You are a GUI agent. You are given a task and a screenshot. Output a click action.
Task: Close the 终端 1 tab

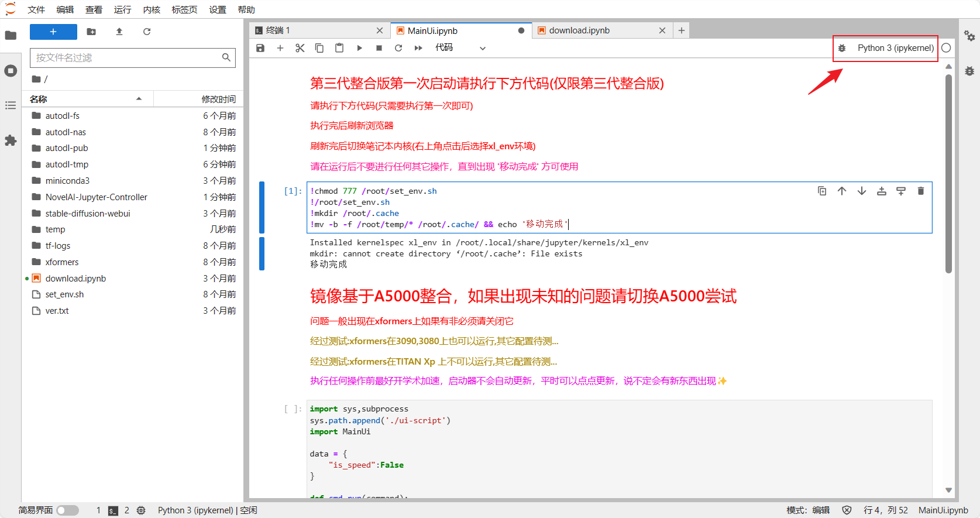380,30
